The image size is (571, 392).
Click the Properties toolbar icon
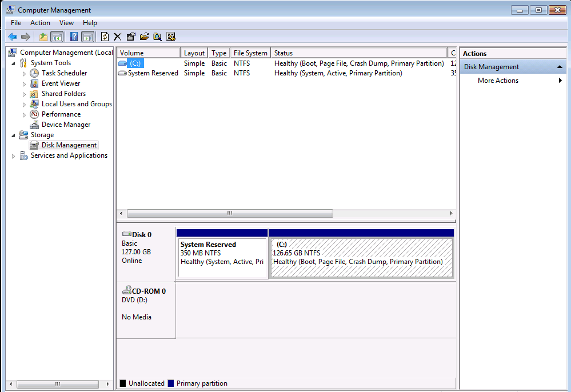pos(131,37)
